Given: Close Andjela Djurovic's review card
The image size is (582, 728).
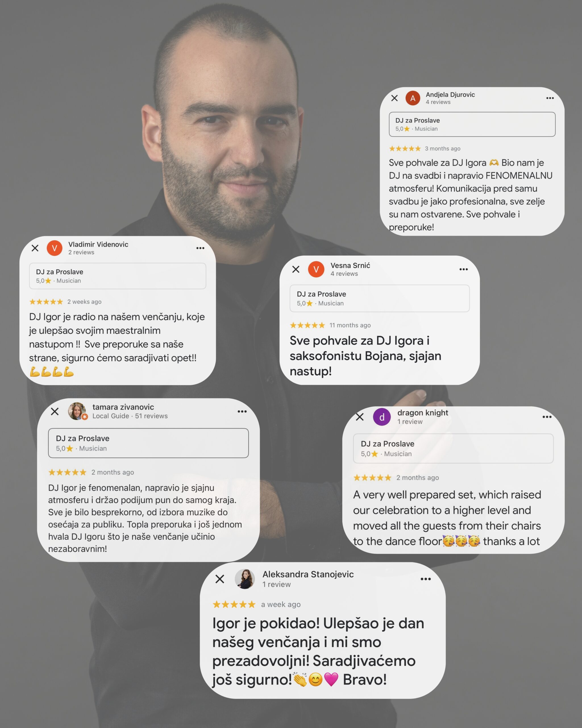Looking at the screenshot, I should coord(394,98).
